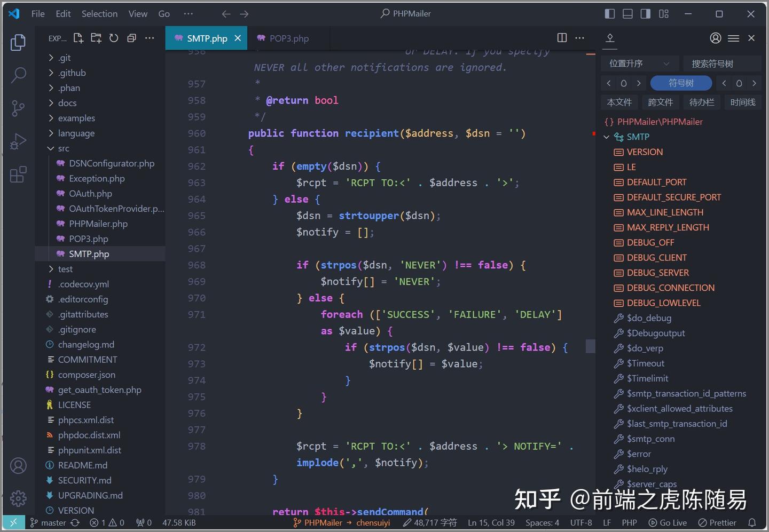Toggle the bottom panel visibility
Screen dimensions: 769x532
pos(627,13)
